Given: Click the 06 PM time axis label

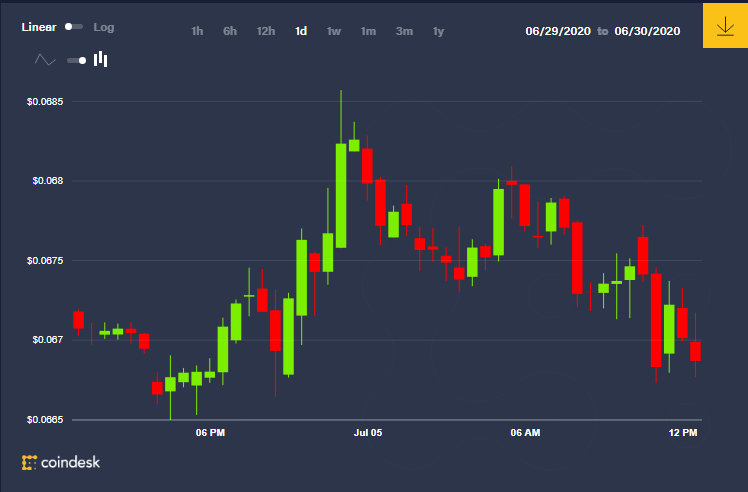Looking at the screenshot, I should tap(210, 433).
